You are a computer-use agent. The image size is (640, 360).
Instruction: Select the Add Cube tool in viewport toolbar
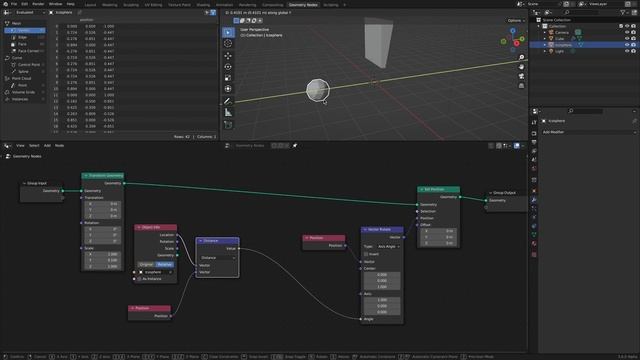pyautogui.click(x=228, y=124)
